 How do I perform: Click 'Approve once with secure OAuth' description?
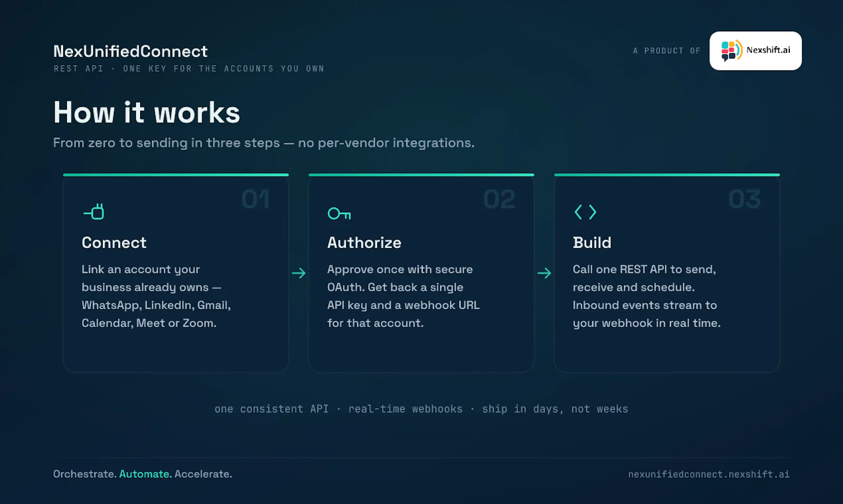(403, 296)
